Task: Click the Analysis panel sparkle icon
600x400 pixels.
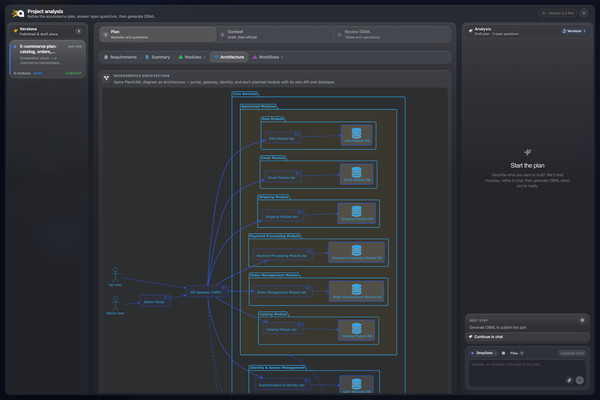Action: [470, 31]
